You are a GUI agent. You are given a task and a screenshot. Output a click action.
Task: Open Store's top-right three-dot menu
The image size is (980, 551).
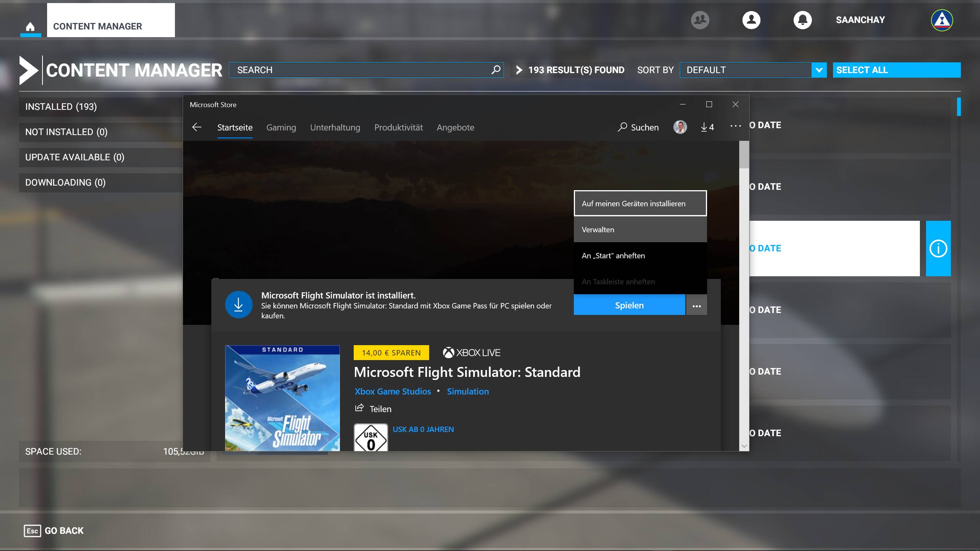click(x=735, y=126)
